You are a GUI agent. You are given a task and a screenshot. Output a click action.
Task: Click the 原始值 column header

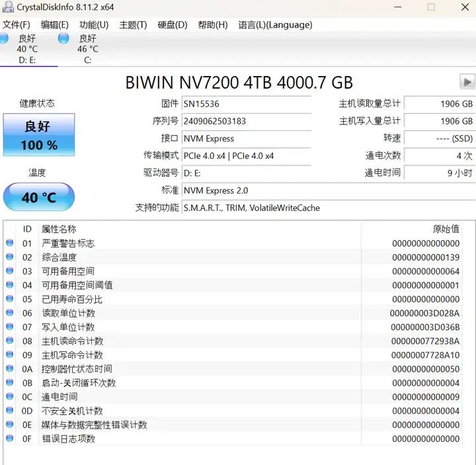point(412,229)
